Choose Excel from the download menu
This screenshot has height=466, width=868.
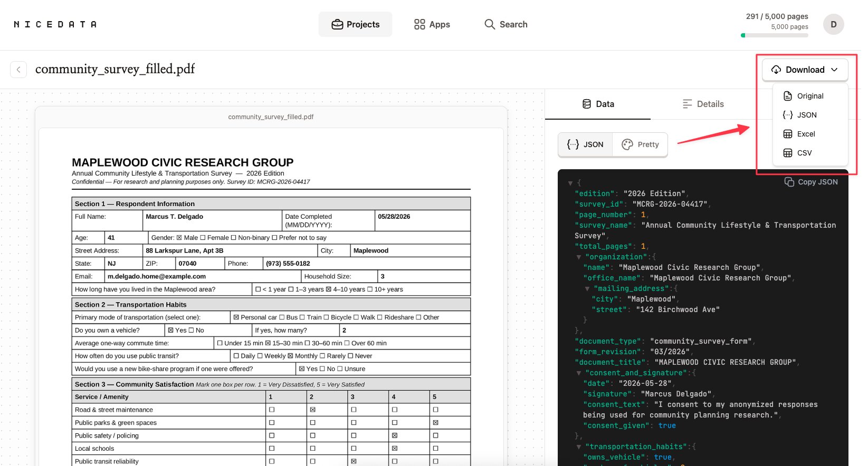coord(810,134)
